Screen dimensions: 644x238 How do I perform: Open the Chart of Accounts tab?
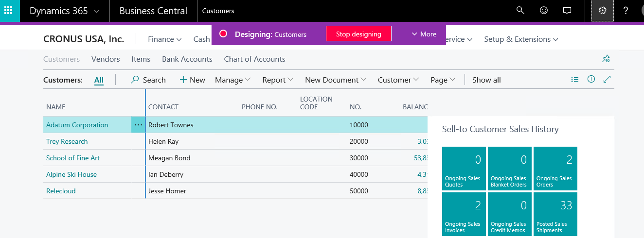click(x=254, y=59)
